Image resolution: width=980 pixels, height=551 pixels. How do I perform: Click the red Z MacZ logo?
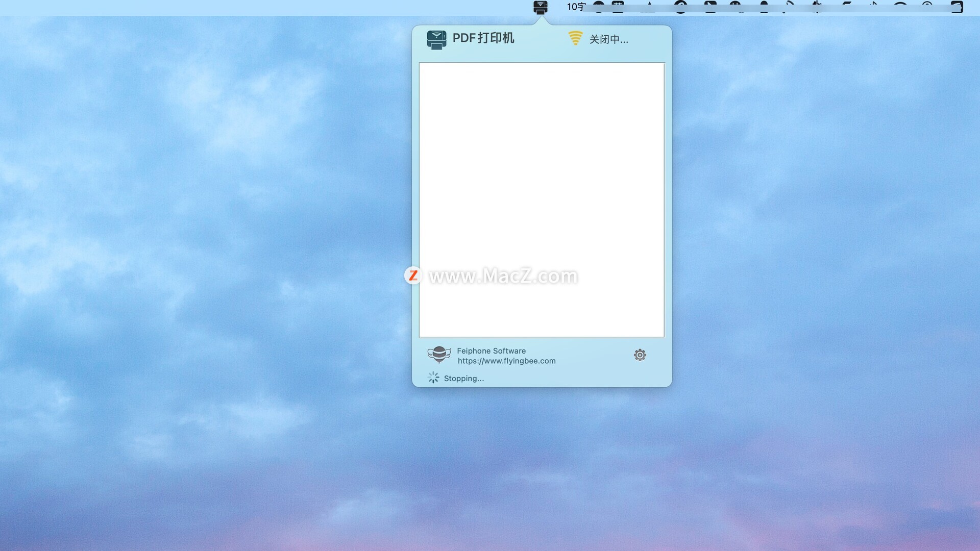tap(413, 275)
